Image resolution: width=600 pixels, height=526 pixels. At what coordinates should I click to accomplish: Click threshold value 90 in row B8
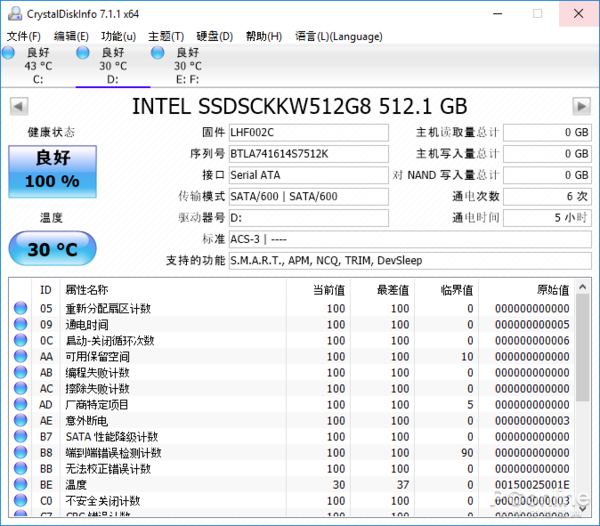coord(467,453)
